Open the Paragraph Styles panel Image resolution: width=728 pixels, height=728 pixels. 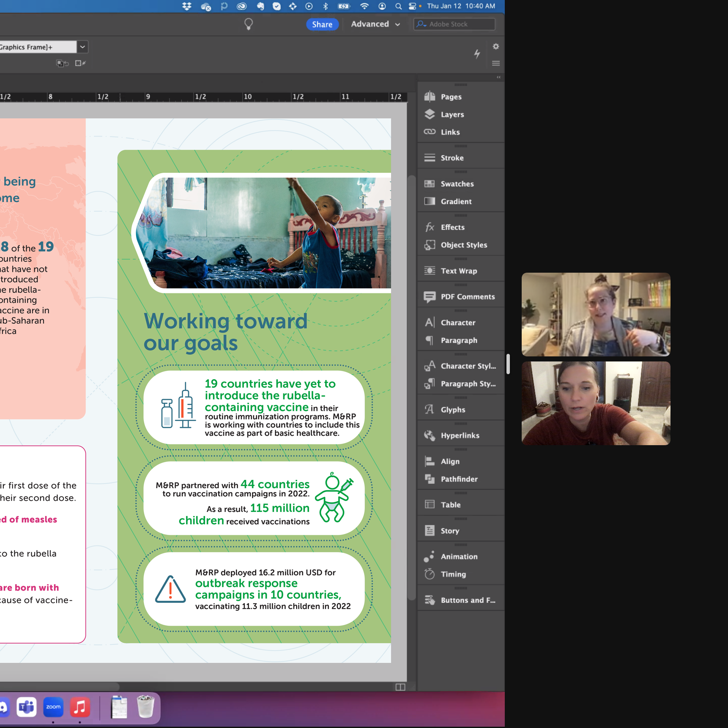(x=460, y=384)
